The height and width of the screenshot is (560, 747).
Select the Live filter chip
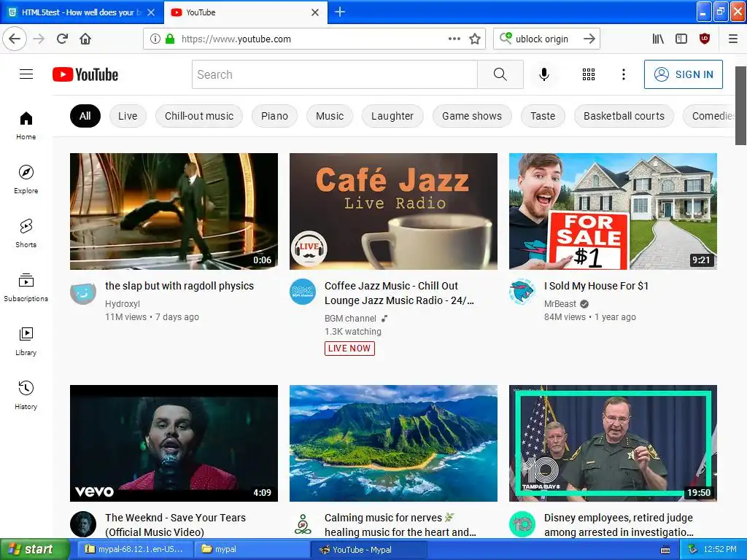click(x=128, y=116)
